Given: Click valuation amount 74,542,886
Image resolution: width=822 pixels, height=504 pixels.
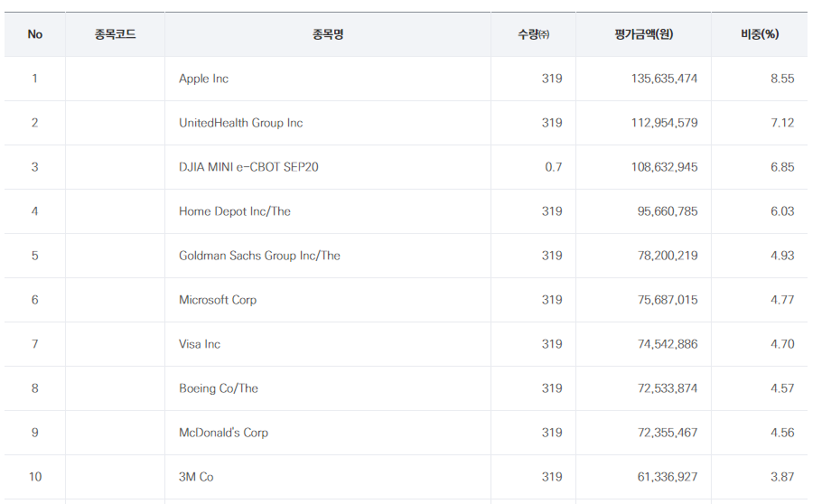Looking at the screenshot, I should pyautogui.click(x=668, y=344).
